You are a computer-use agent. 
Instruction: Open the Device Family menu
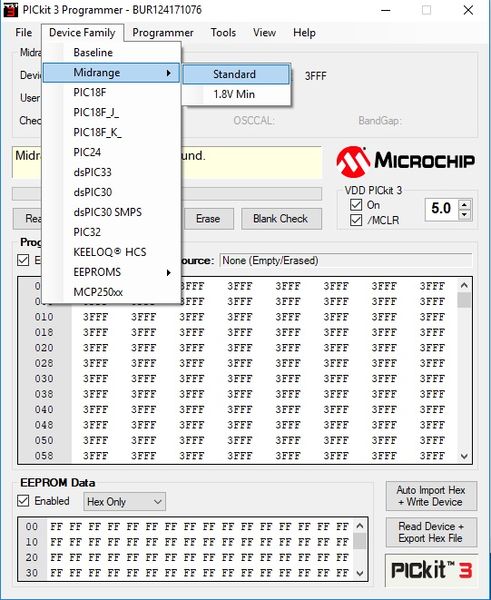pyautogui.click(x=82, y=33)
